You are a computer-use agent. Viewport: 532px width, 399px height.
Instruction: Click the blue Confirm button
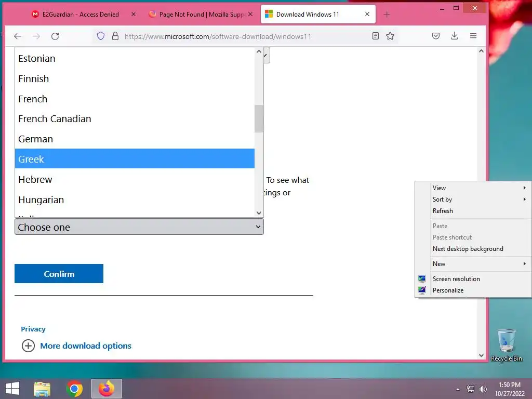[x=59, y=273]
